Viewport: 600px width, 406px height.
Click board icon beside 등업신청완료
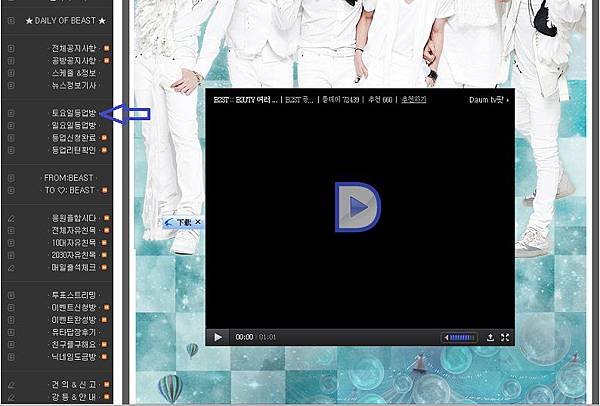(11, 138)
